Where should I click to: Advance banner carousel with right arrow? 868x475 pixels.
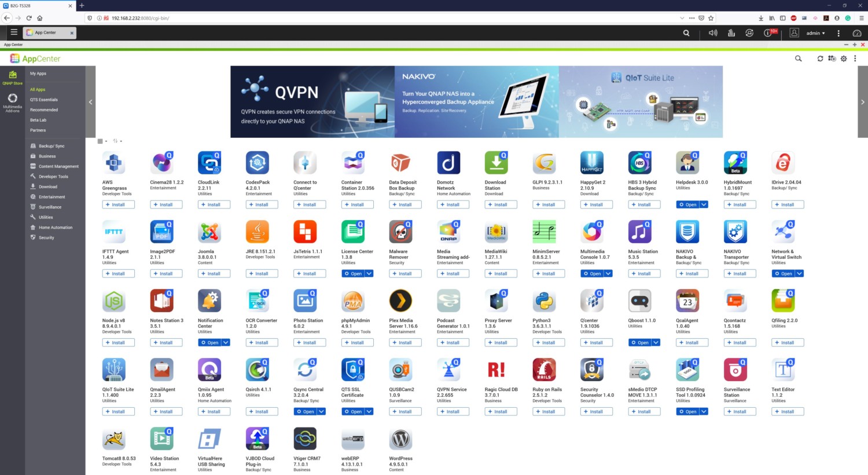[x=863, y=102]
